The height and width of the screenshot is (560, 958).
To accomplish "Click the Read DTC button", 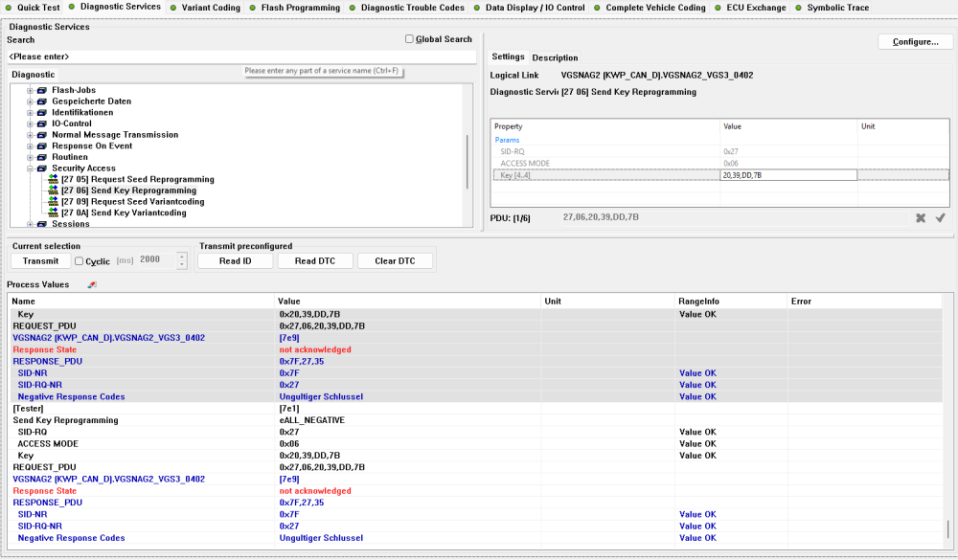I will (315, 260).
